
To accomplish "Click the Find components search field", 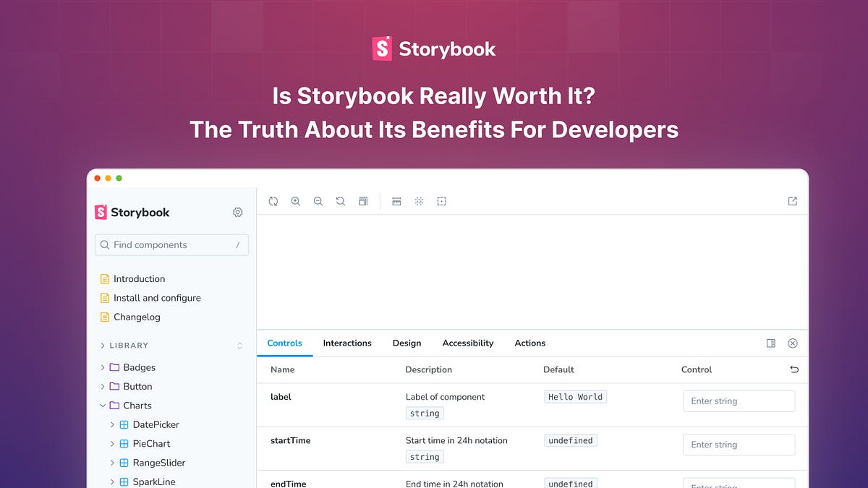I will pyautogui.click(x=171, y=245).
